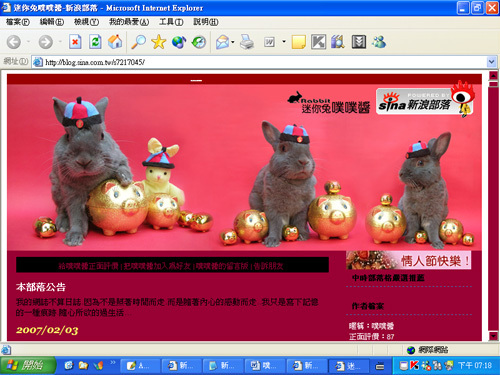This screenshot has height=375, width=500.
Task: Open the 檔案(F) menu
Action: click(18, 22)
